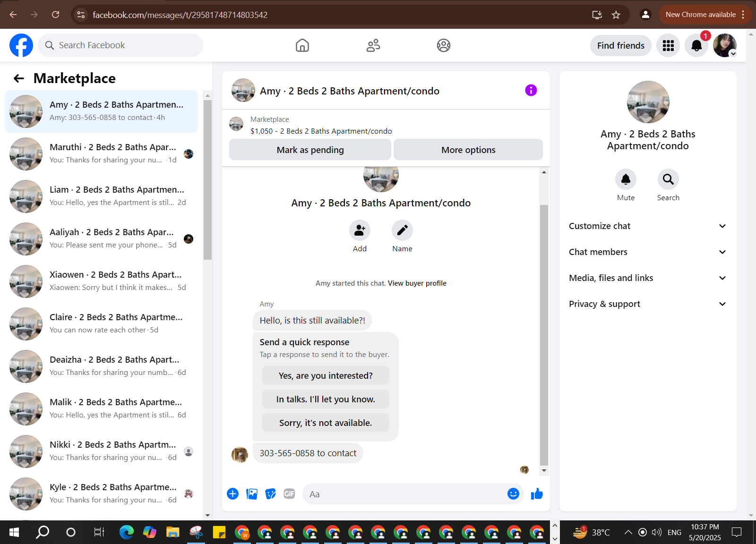This screenshot has height=544, width=756.
Task: Expand Chat members section
Action: pos(647,252)
